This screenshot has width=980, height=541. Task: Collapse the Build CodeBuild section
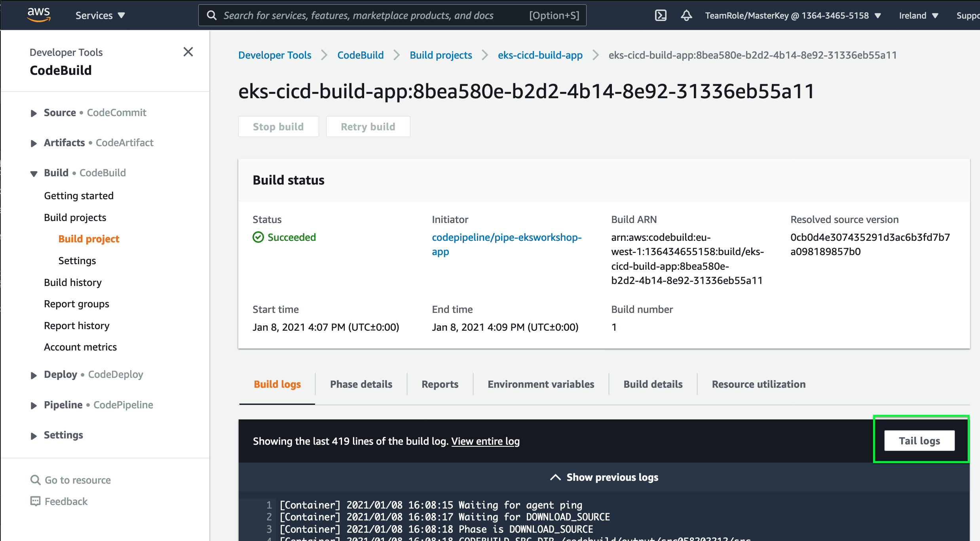(x=33, y=173)
